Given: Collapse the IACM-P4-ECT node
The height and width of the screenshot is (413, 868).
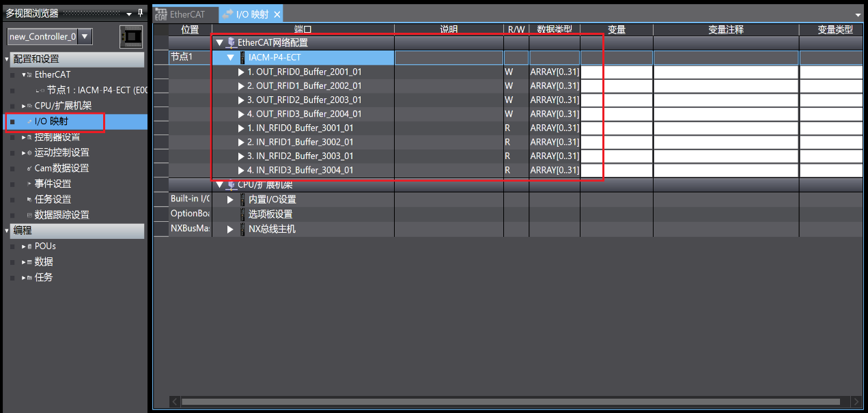Looking at the screenshot, I should point(230,57).
